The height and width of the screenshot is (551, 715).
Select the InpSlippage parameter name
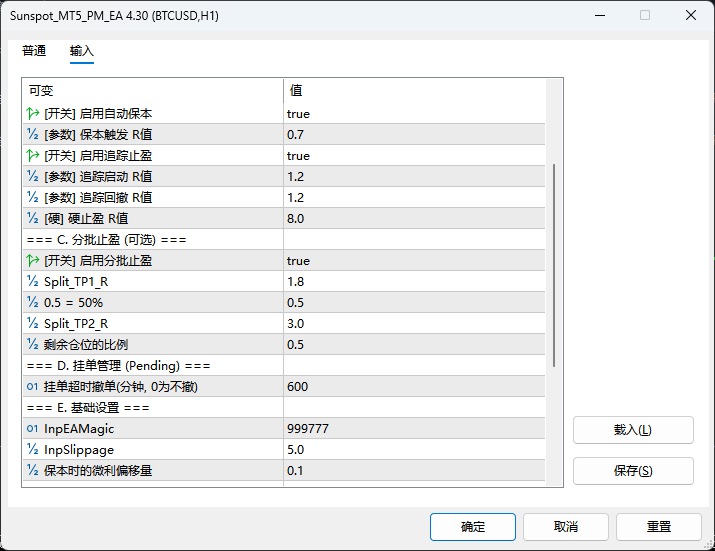pos(79,449)
